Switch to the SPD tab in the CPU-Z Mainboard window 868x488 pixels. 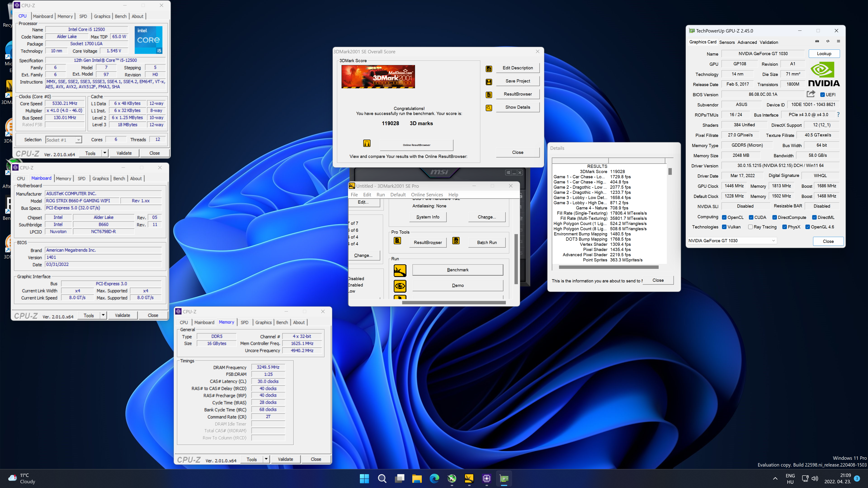(82, 178)
